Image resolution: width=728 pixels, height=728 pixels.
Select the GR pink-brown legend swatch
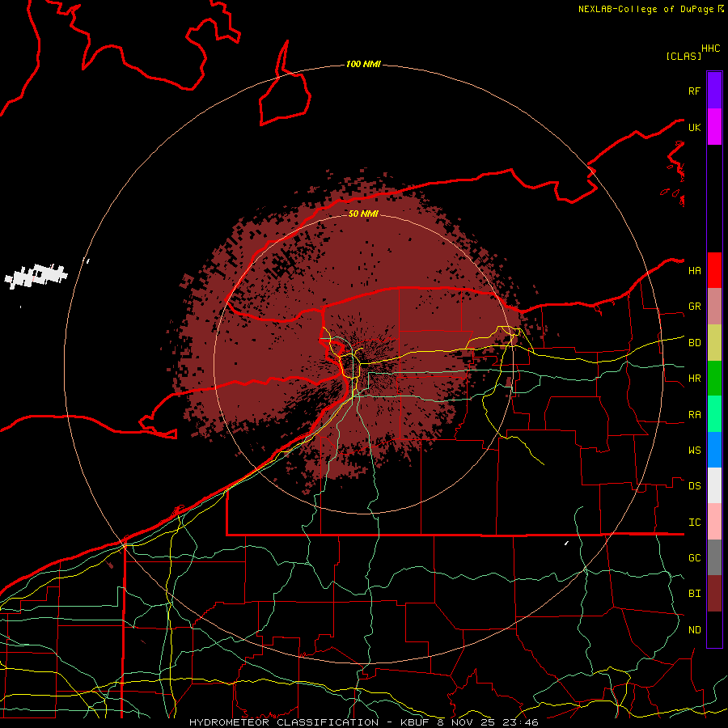pyautogui.click(x=714, y=307)
